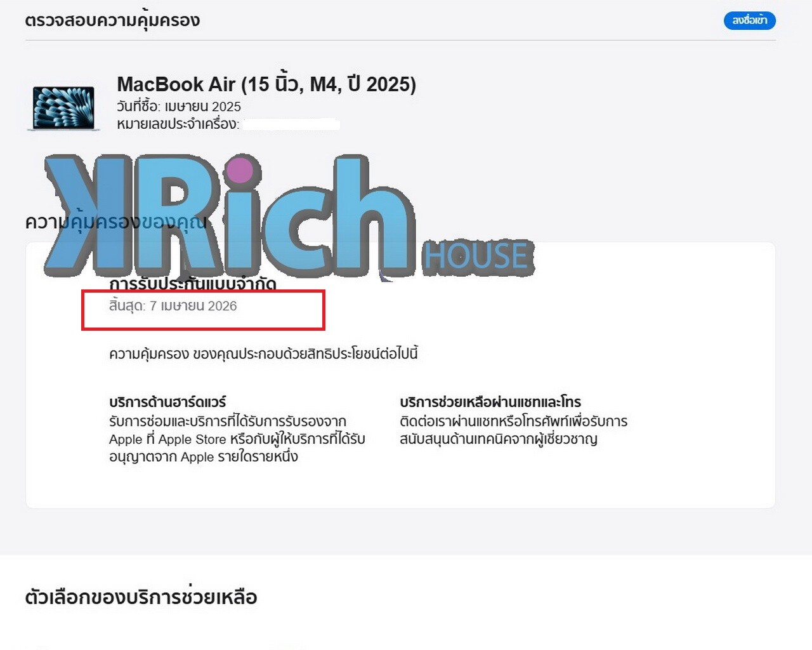Click the หมายเลขประจำเครื่อง serial number field
The width and height of the screenshot is (812, 650).
(x=228, y=124)
